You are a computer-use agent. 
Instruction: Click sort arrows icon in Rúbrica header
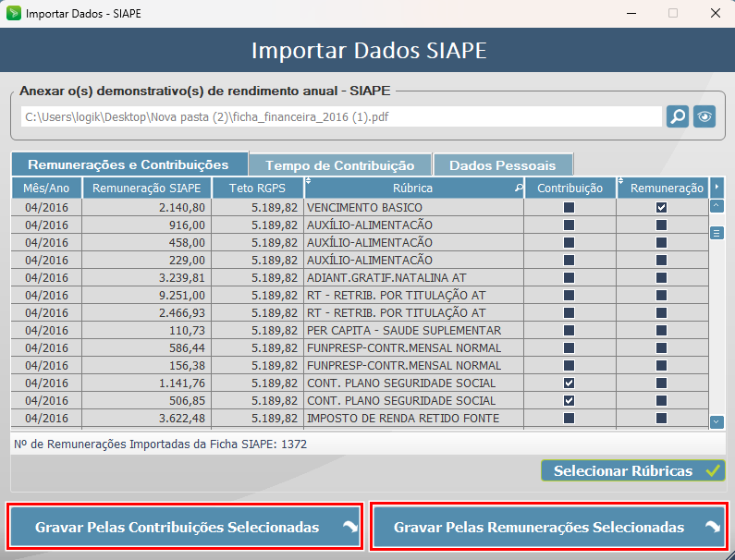[x=308, y=181]
